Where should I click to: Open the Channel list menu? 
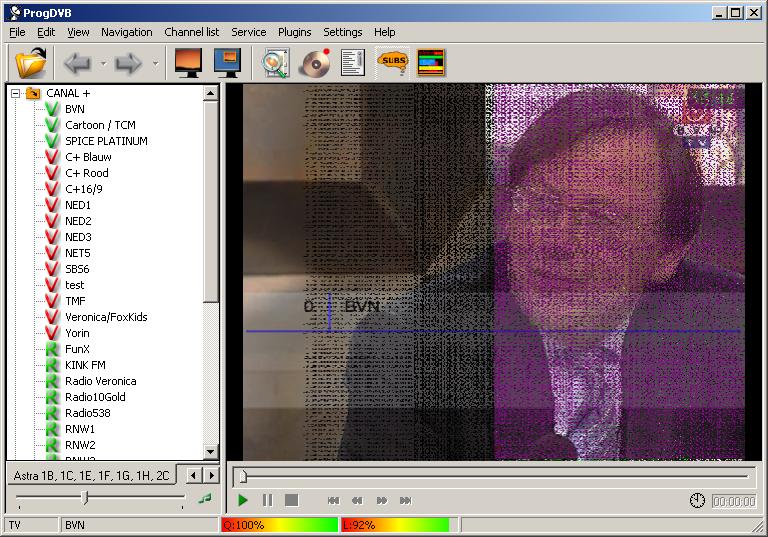coord(192,32)
